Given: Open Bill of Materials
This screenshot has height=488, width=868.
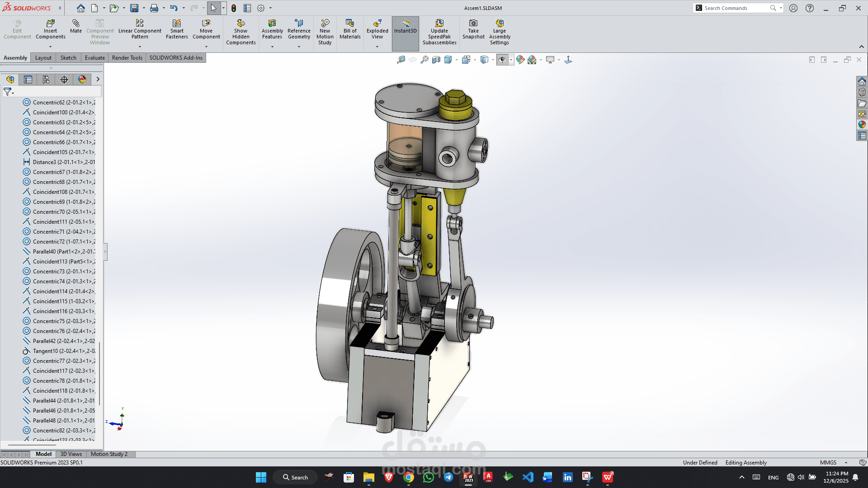Looking at the screenshot, I should (350, 29).
